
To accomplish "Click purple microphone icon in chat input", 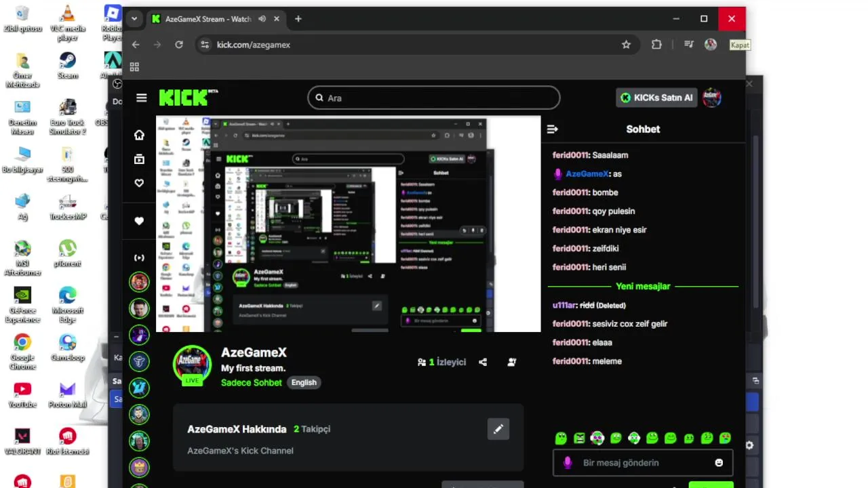I will pyautogui.click(x=568, y=463).
